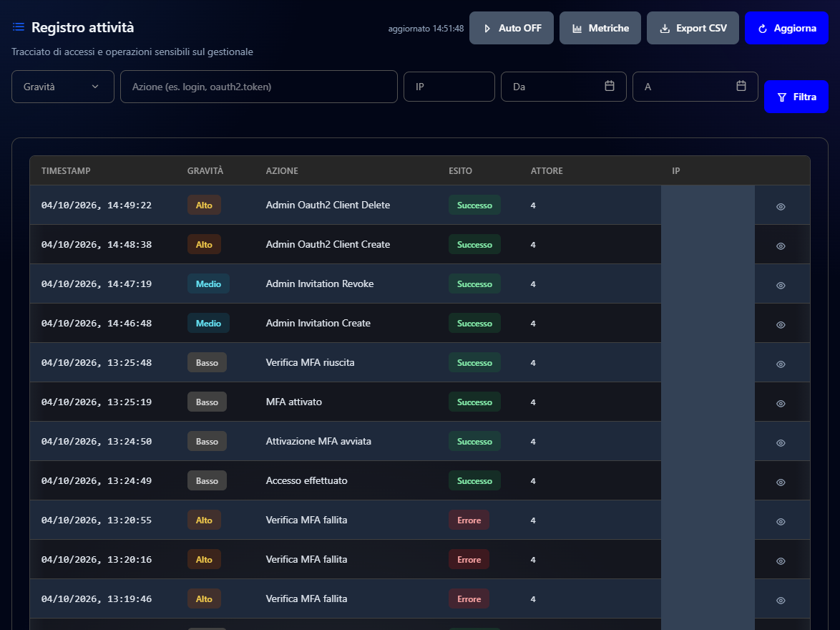Click the IP column header
840x630 pixels.
(x=676, y=170)
